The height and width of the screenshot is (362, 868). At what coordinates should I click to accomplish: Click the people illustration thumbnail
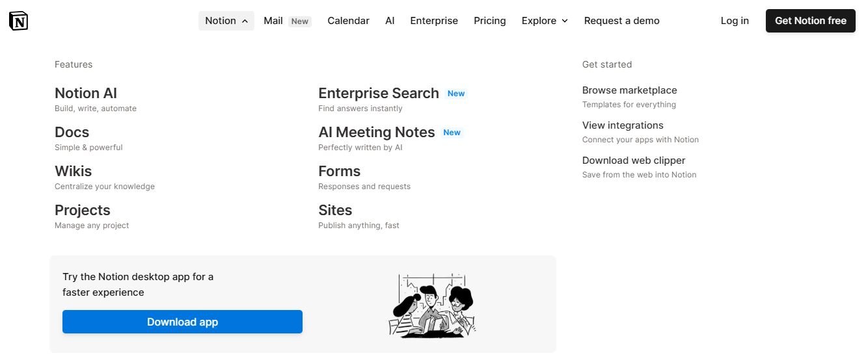pyautogui.click(x=432, y=304)
